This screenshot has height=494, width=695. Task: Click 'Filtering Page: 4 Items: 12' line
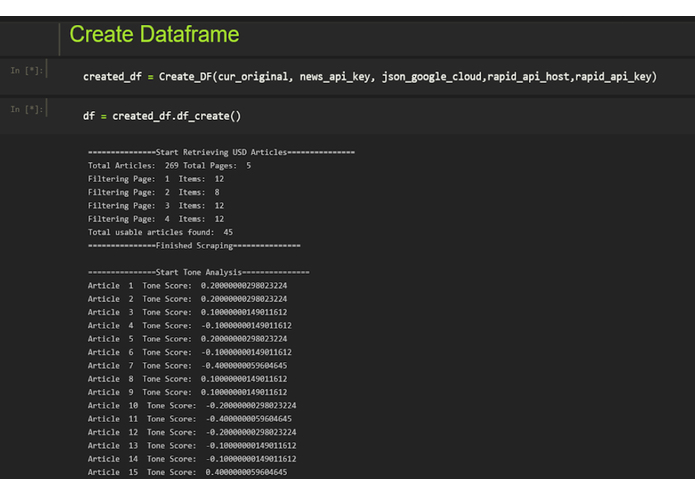(x=156, y=219)
